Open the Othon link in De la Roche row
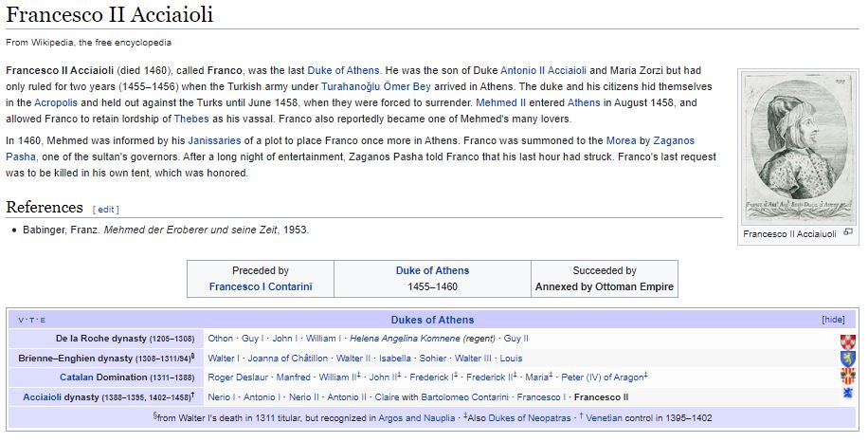 (221, 338)
